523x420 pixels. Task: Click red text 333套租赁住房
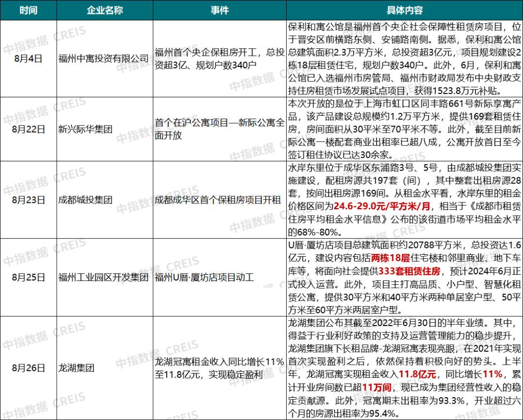tap(410, 271)
